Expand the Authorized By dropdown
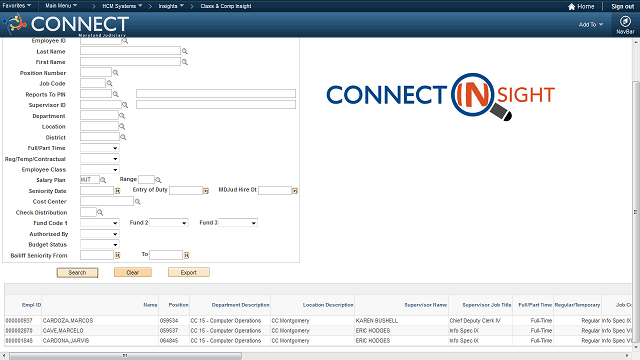Screen dimensions: 640x360 100,234
